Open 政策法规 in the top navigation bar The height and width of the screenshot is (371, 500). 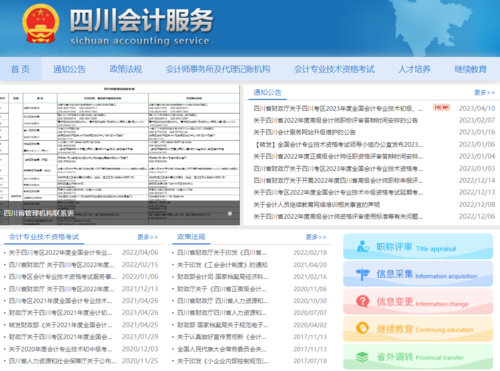pos(126,69)
